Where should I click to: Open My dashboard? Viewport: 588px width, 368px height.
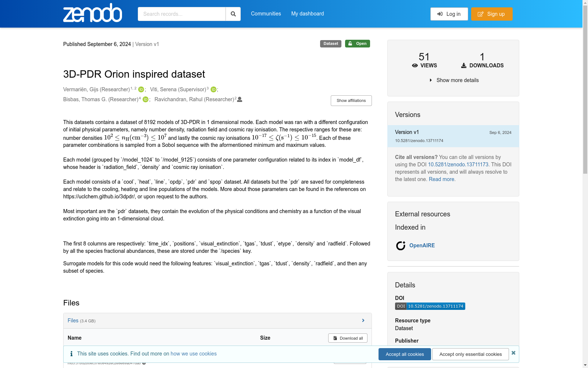[308, 14]
